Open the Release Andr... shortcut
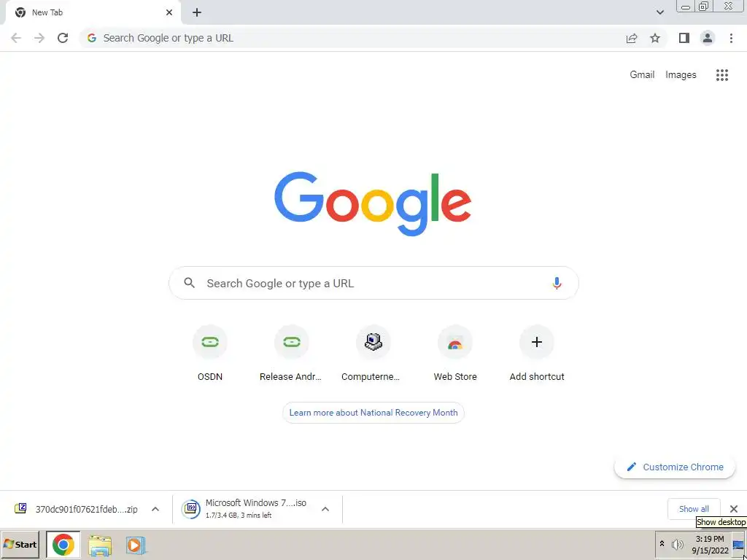Viewport: 747px width, 560px height. click(x=291, y=354)
